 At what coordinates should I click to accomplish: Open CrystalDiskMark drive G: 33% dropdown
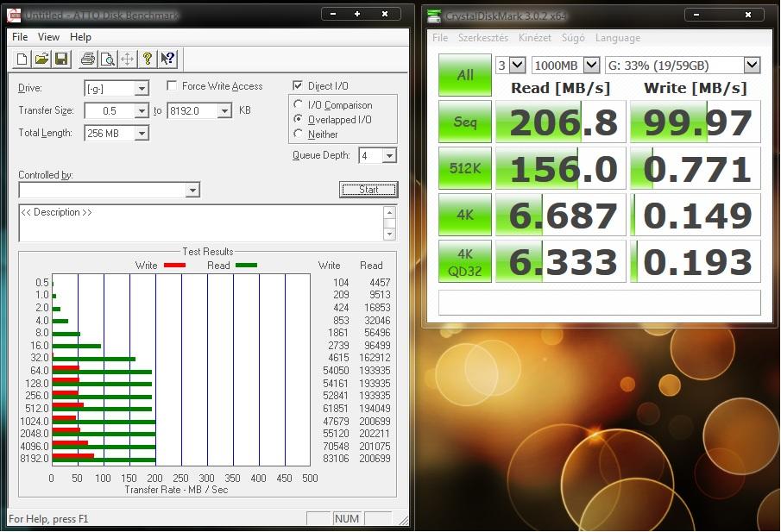[753, 66]
